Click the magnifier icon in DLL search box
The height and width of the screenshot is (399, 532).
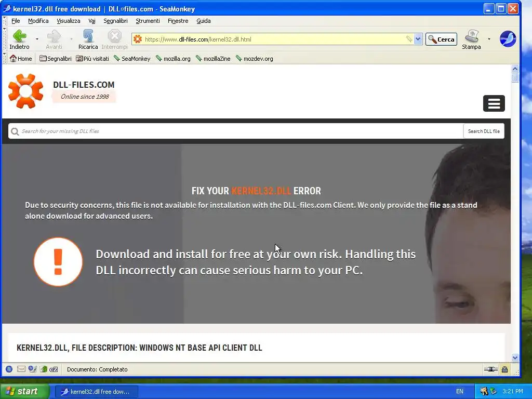coord(15,131)
